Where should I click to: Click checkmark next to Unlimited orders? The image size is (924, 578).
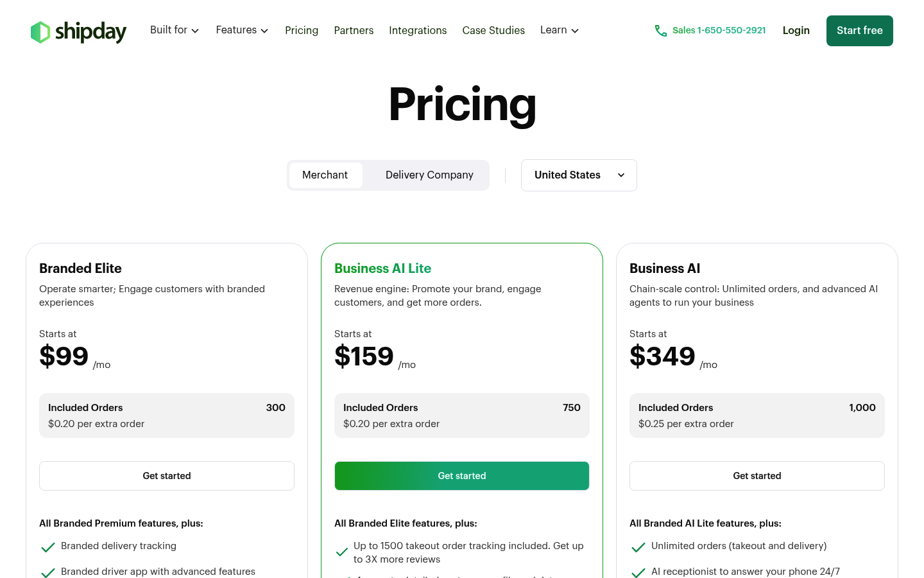click(x=638, y=547)
